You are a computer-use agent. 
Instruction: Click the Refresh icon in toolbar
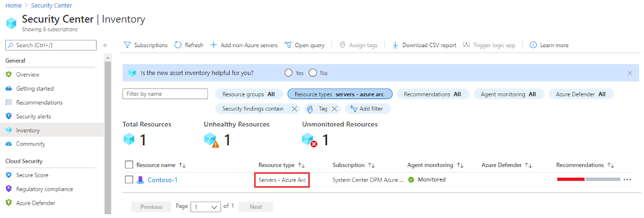point(179,45)
